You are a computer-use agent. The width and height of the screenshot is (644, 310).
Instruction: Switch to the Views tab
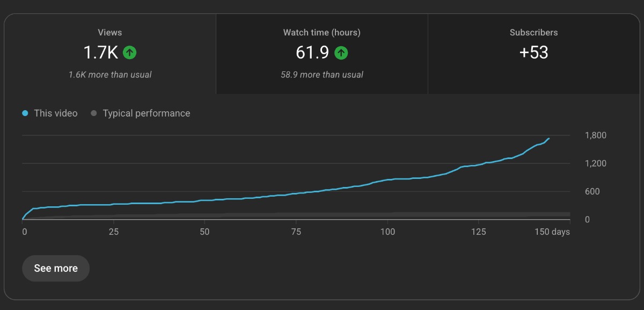(x=110, y=54)
